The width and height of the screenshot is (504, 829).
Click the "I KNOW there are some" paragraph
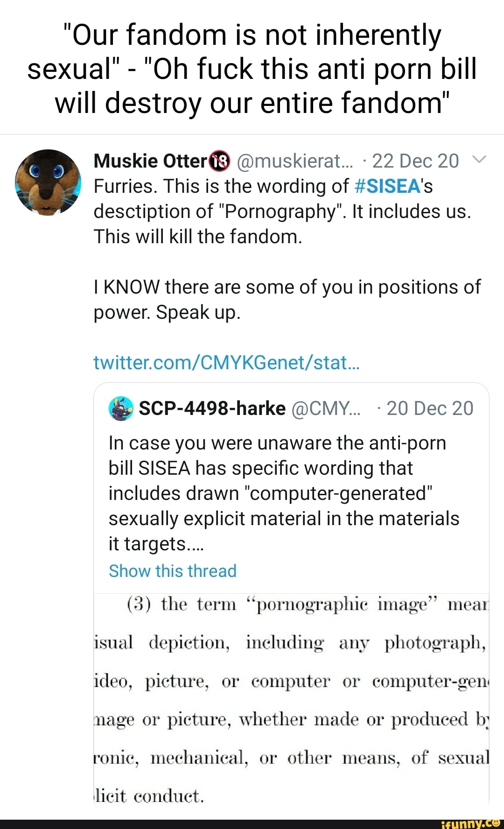pos(287,299)
